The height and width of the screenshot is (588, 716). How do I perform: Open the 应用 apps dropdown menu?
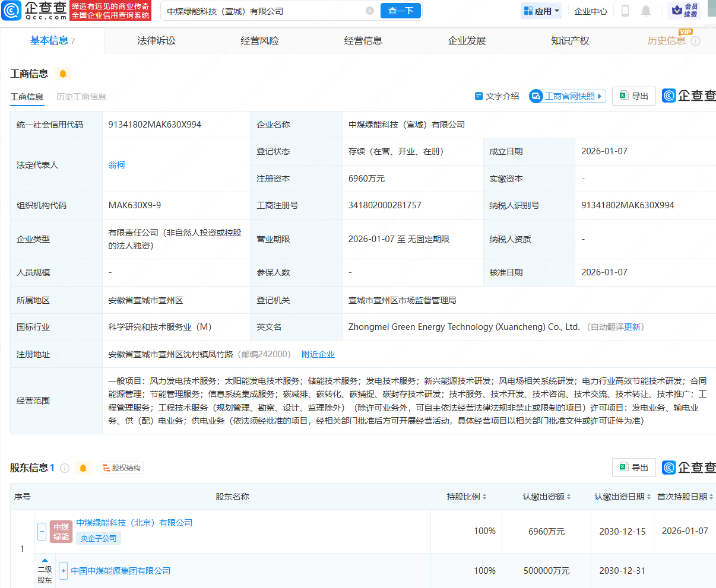541,11
